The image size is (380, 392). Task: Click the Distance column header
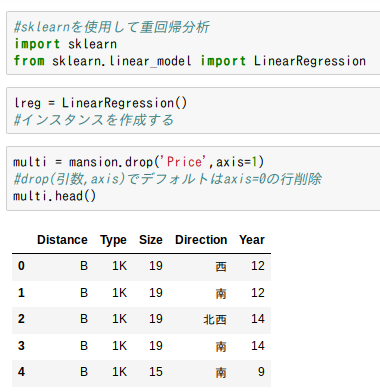(62, 240)
